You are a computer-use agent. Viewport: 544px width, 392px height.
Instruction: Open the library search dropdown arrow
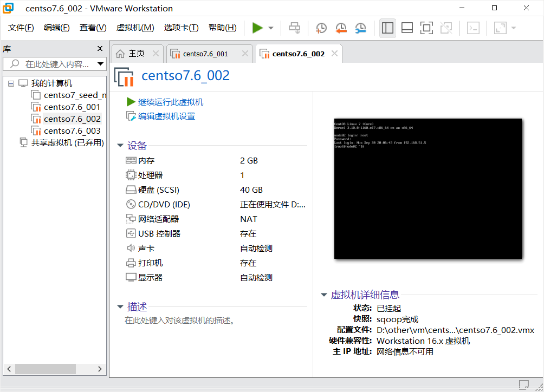point(101,64)
